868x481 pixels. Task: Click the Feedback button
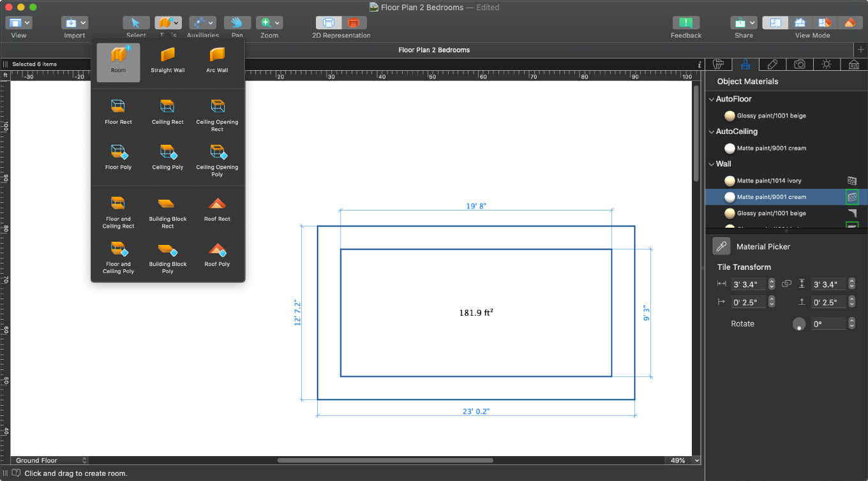click(x=685, y=22)
